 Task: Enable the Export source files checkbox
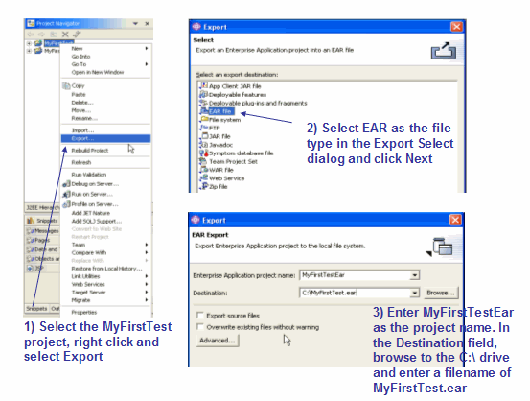[200, 315]
